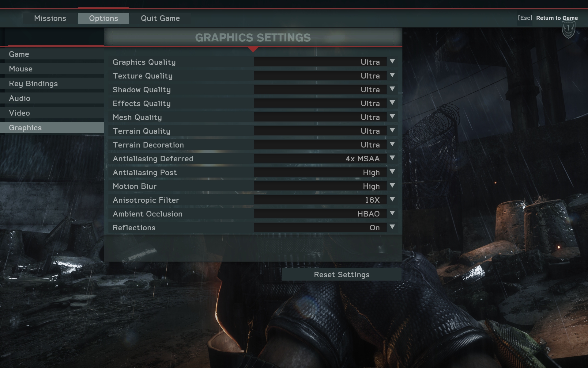Click the Shadow Quality down-arrow icon
Screen dimensions: 588x368
[392, 89]
